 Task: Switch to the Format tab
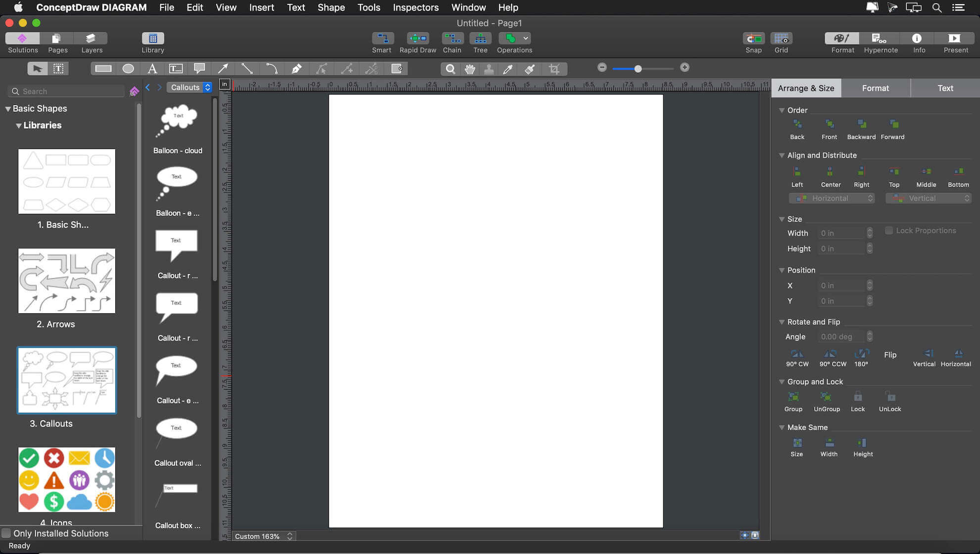(875, 88)
